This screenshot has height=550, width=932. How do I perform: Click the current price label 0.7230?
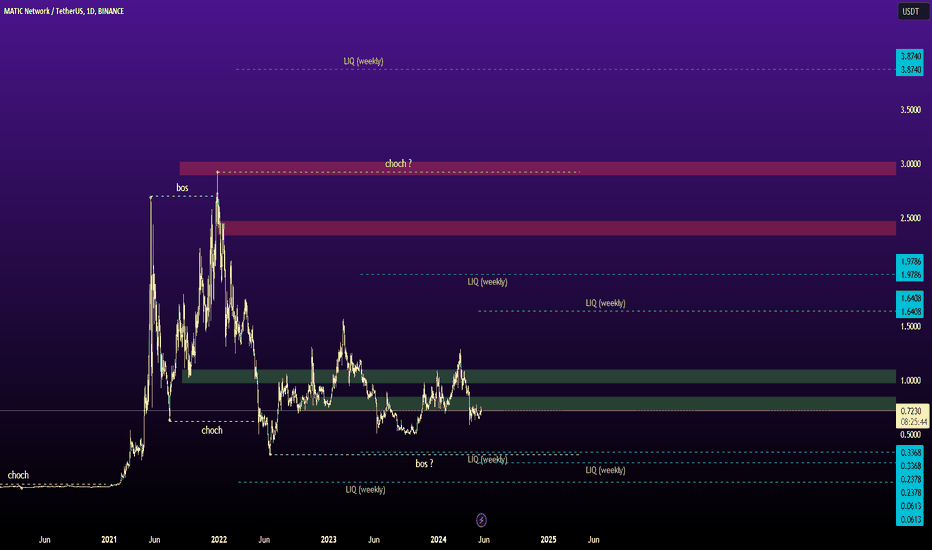coord(911,411)
